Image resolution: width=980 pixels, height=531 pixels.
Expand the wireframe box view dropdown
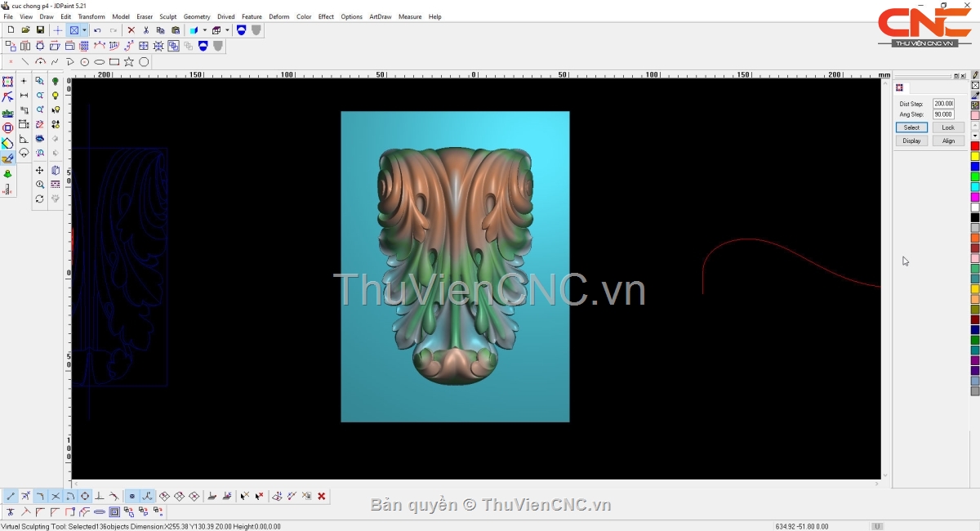(227, 30)
